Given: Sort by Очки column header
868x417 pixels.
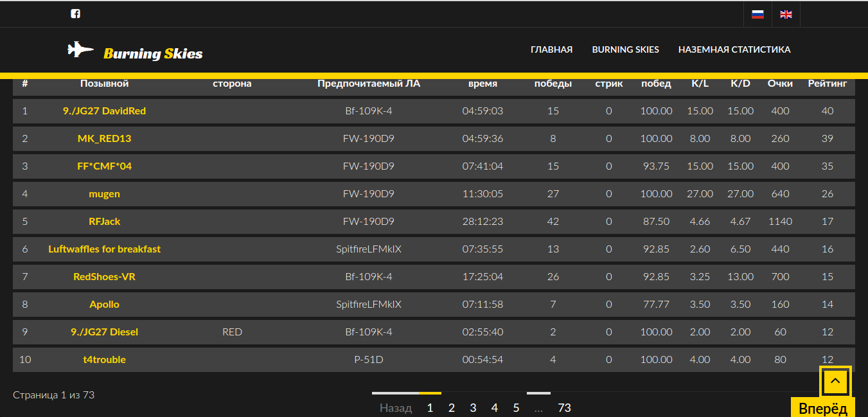Looking at the screenshot, I should coord(780,84).
